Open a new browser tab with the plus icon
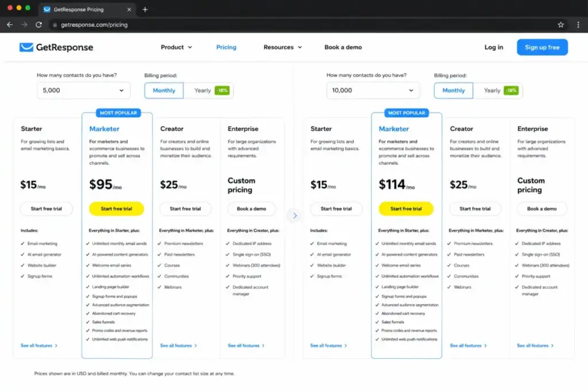Image resolution: width=588 pixels, height=392 pixels. coord(145,9)
